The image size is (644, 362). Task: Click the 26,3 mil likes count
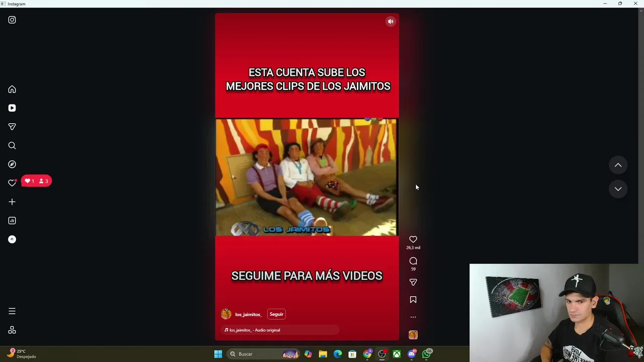point(413,248)
